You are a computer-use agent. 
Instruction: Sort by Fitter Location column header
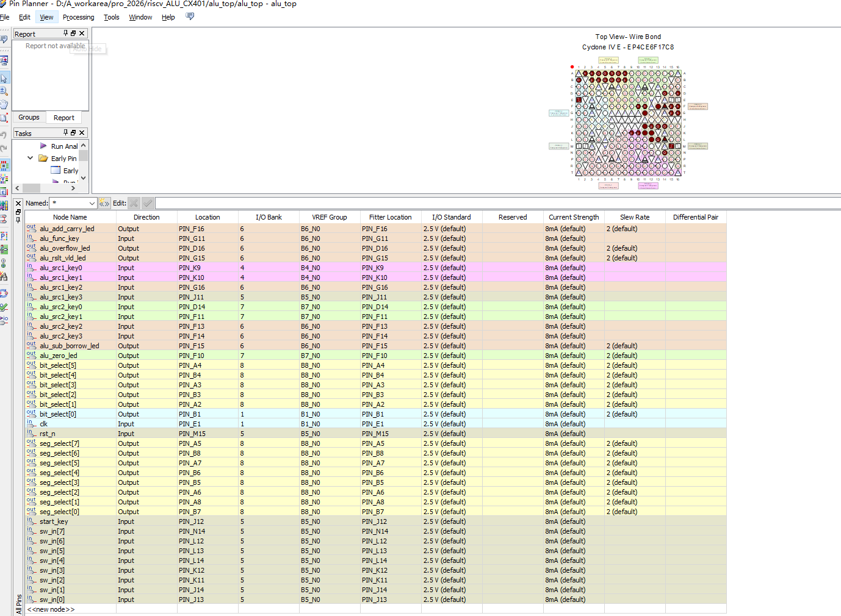(x=391, y=217)
